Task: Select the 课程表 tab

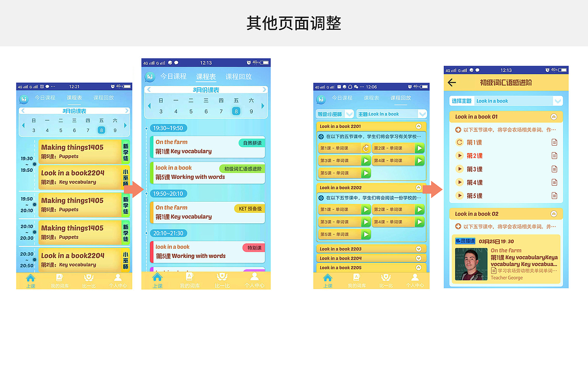Action: click(206, 76)
